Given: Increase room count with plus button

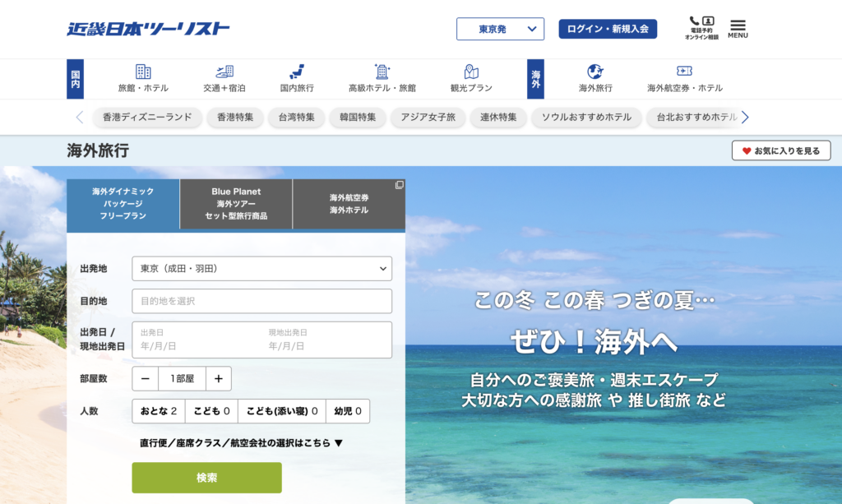Looking at the screenshot, I should click(x=219, y=379).
